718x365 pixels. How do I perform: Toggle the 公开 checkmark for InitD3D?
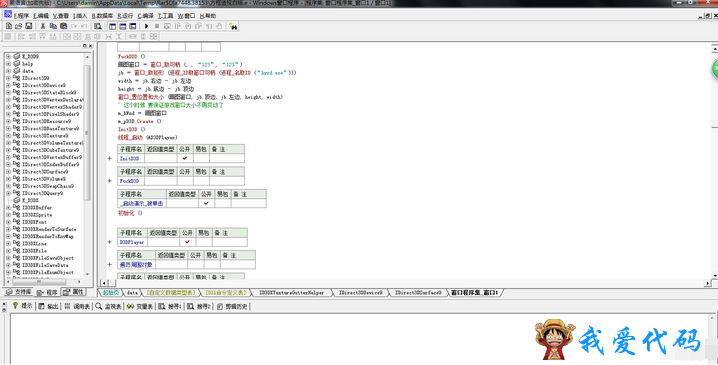[185, 158]
